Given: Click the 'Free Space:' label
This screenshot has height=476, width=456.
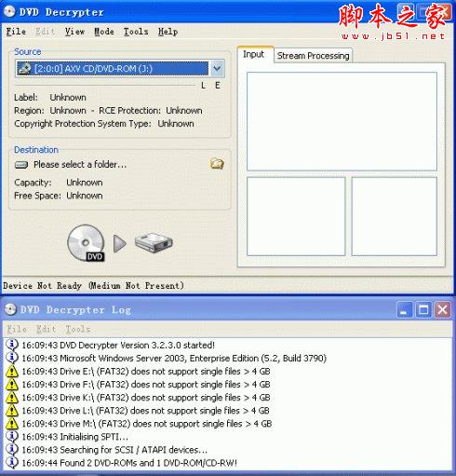Looking at the screenshot, I should tap(37, 196).
